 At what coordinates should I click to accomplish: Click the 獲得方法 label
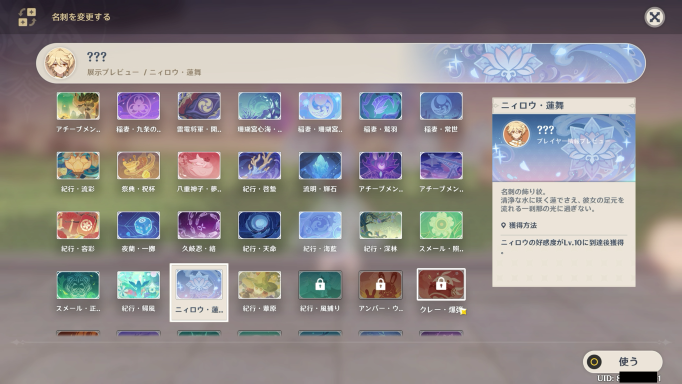523,225
